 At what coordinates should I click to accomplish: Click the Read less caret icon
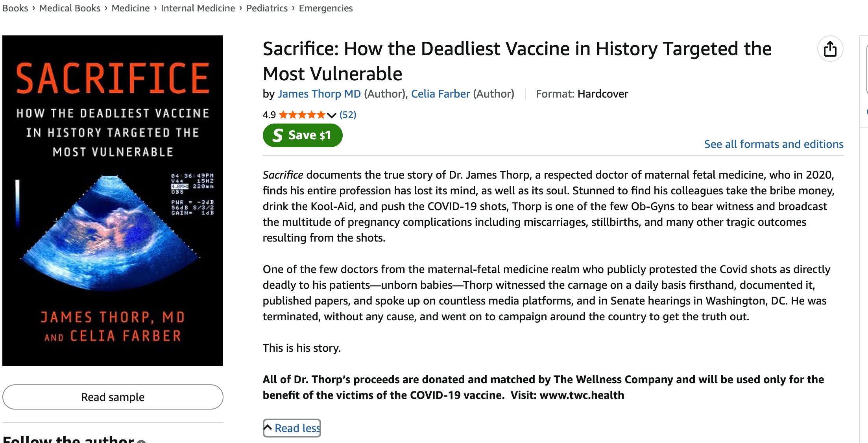pos(268,427)
